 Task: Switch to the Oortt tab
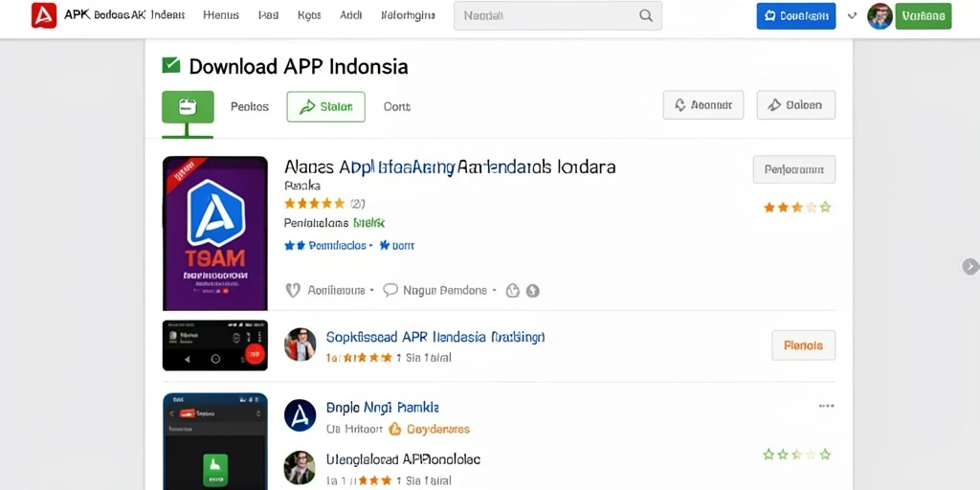[x=397, y=107]
